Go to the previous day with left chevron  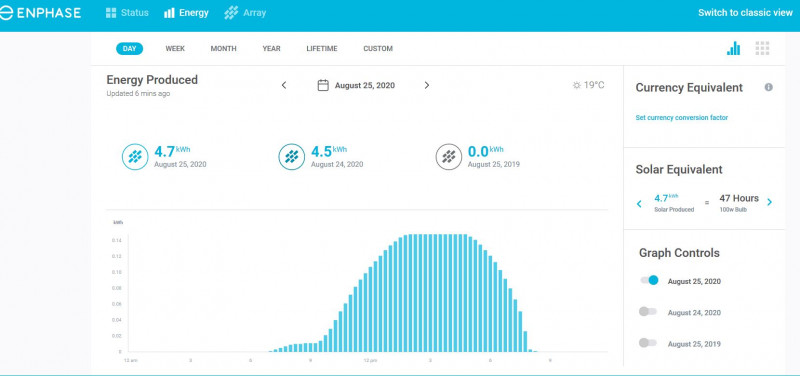(x=284, y=85)
